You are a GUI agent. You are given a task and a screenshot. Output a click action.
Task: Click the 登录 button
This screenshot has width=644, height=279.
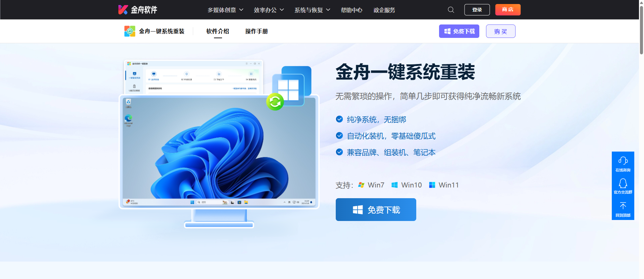(477, 10)
